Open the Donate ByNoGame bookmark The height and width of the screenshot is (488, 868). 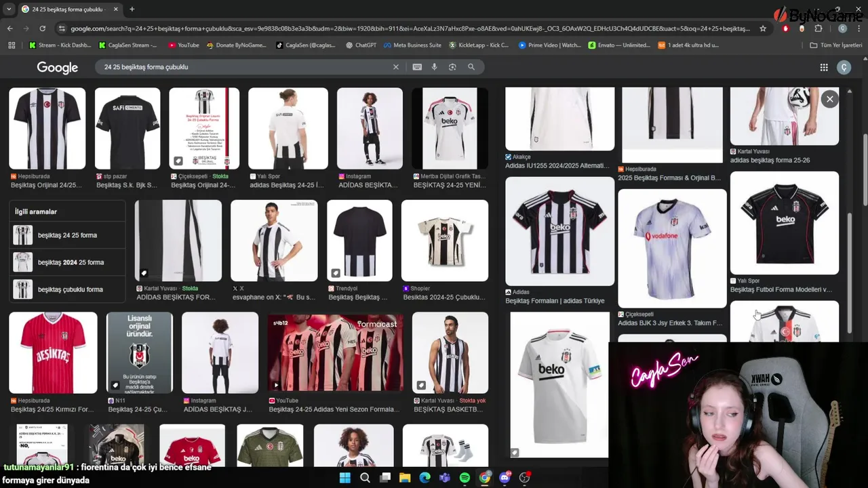coord(236,45)
